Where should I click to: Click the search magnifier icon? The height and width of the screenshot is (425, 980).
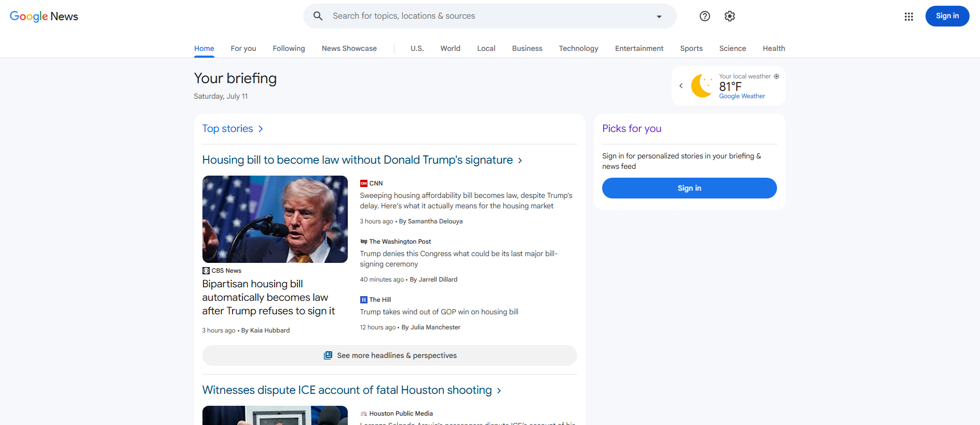[x=318, y=16]
